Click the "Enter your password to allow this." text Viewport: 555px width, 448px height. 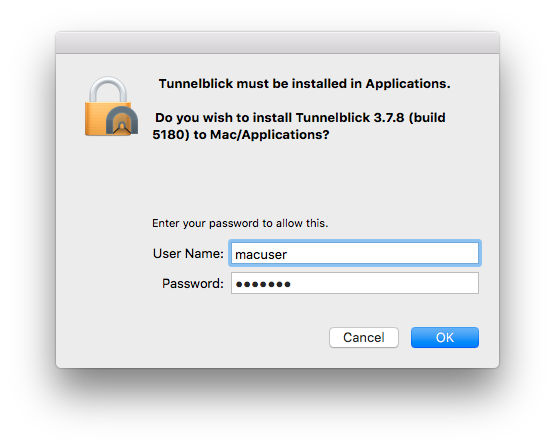tap(240, 223)
